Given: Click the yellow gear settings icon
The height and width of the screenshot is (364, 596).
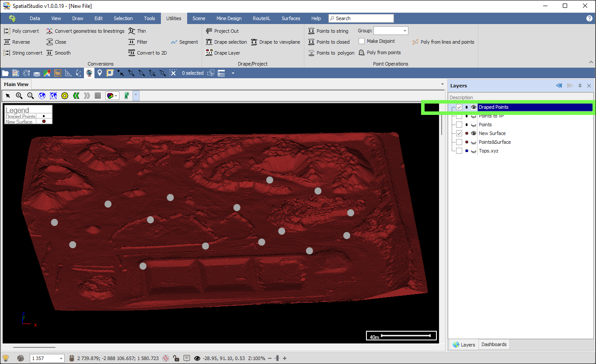Looking at the screenshot, I should [x=65, y=96].
